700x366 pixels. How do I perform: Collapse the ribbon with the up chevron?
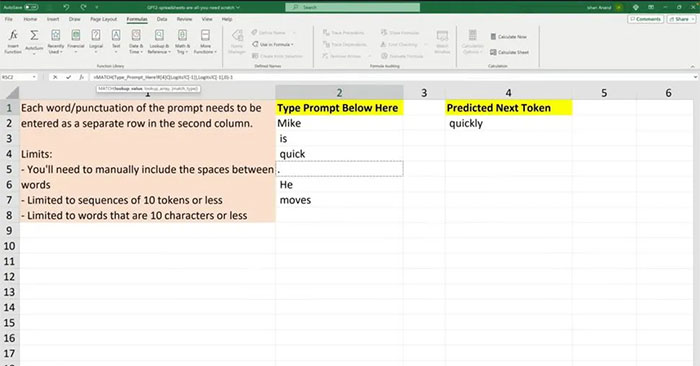pyautogui.click(x=692, y=66)
